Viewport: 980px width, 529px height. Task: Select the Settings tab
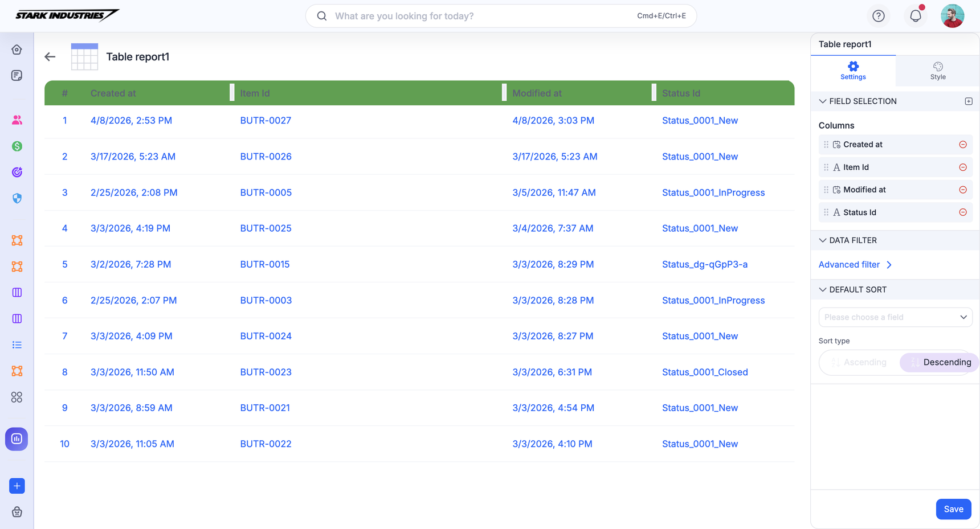(853, 71)
